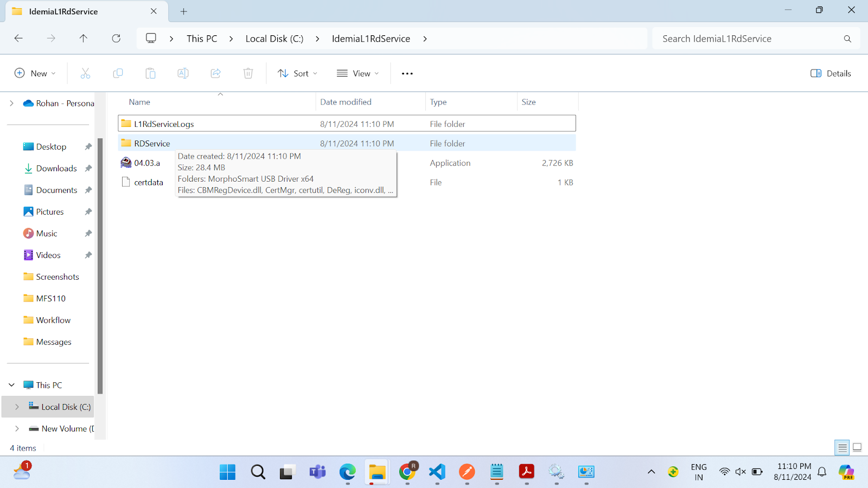Screen dimensions: 868x488
Task: Open Workflow folder in sidebar
Action: [x=53, y=320]
